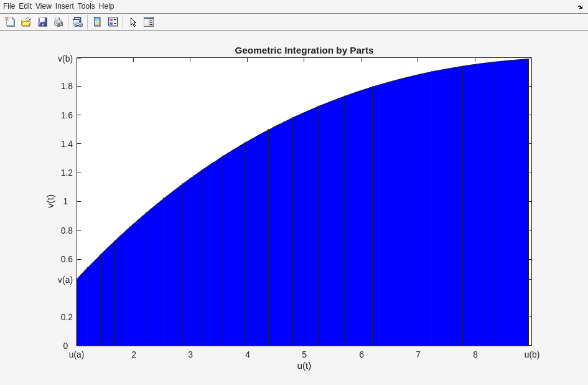Toggle the Edit Plot arrow tool
This screenshot has width=588, height=385.
(133, 22)
